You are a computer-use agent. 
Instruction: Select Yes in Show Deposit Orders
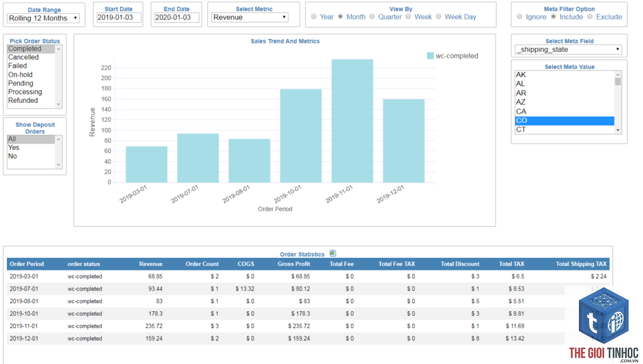(x=31, y=147)
